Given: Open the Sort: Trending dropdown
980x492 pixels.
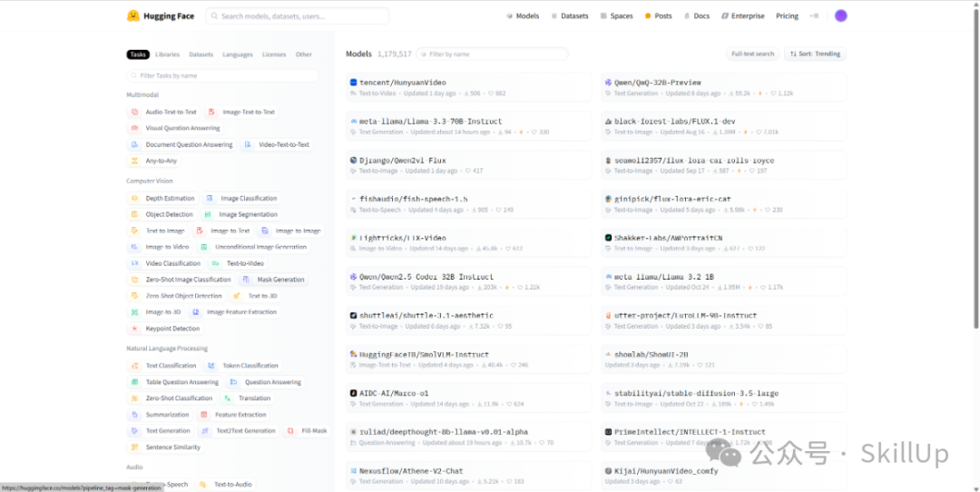Looking at the screenshot, I should 815,54.
